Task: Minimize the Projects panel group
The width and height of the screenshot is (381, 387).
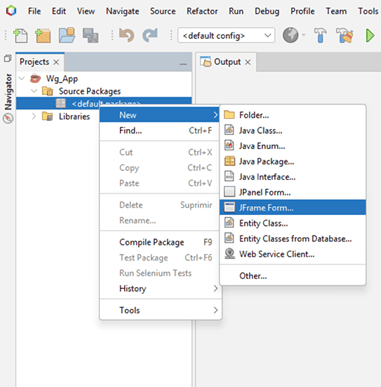Action: point(183,64)
